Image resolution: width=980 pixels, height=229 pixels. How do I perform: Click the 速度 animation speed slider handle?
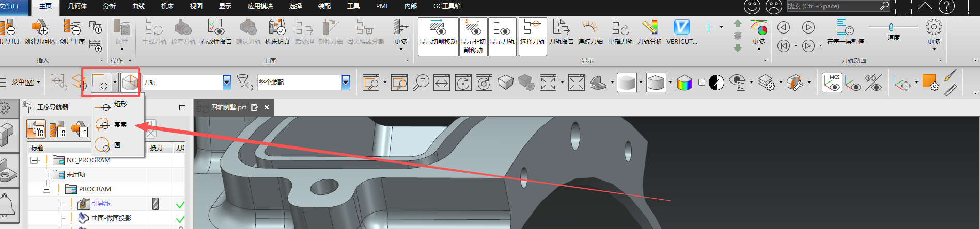pyautogui.click(x=891, y=27)
